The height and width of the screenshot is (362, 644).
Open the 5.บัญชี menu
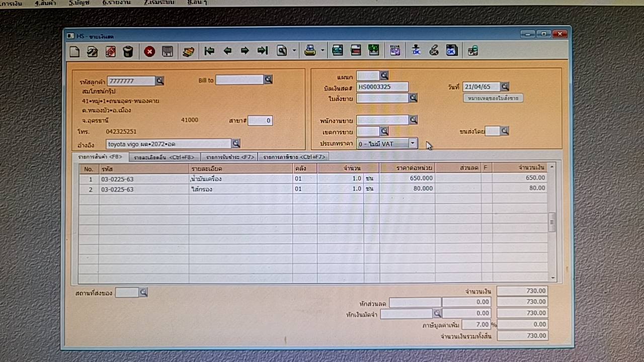coord(78,3)
